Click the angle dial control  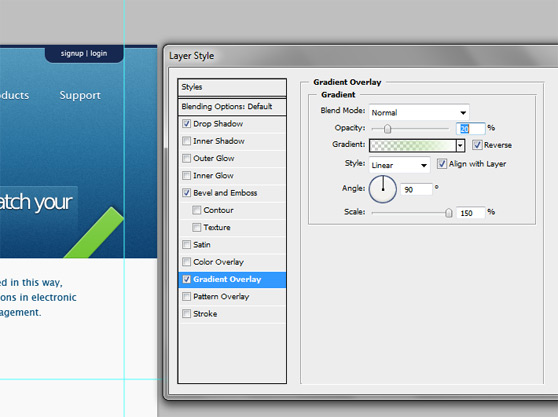click(x=383, y=189)
